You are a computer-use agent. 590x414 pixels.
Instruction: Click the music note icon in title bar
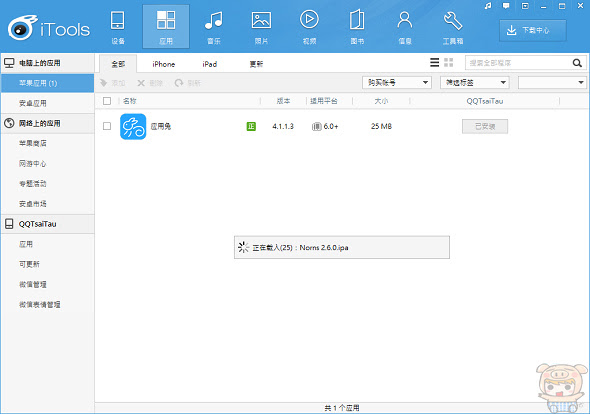[x=488, y=6]
